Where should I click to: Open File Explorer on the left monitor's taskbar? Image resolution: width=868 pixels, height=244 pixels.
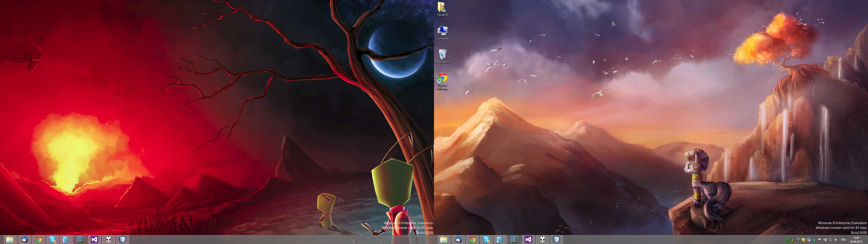9,240
